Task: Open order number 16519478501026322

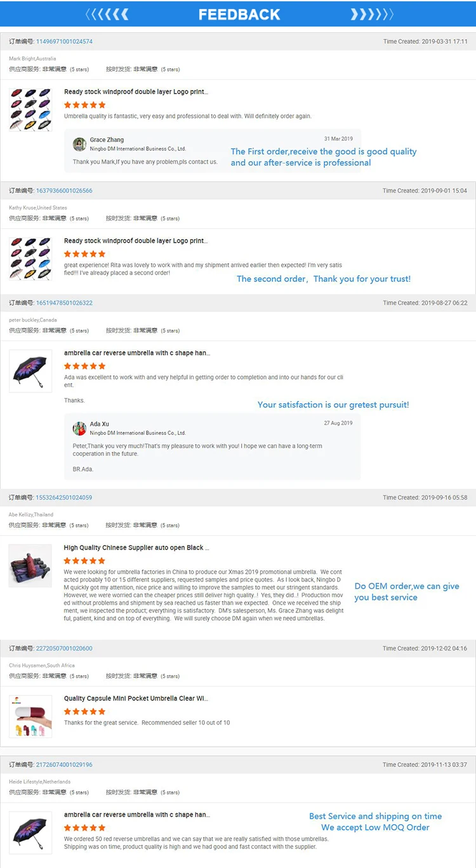Action: (64, 303)
